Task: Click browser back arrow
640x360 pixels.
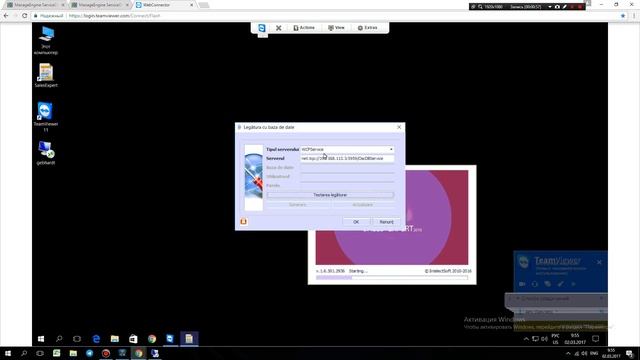Action: [x=6, y=16]
